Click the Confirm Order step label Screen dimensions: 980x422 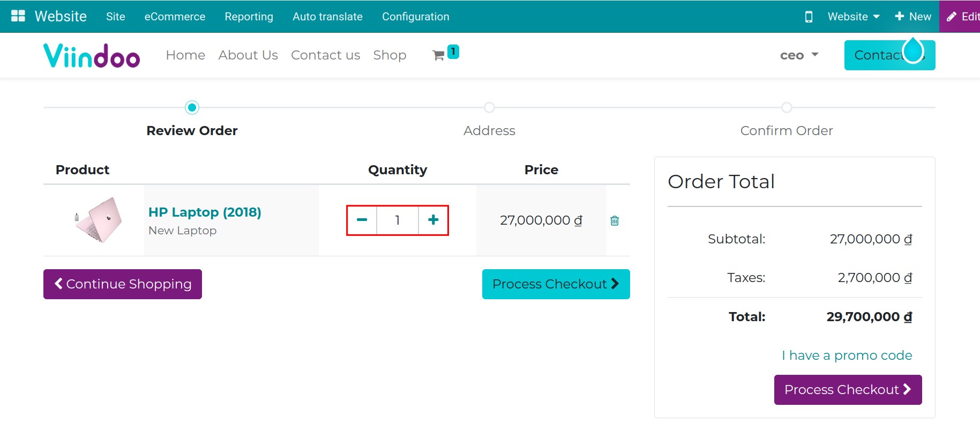tap(787, 131)
